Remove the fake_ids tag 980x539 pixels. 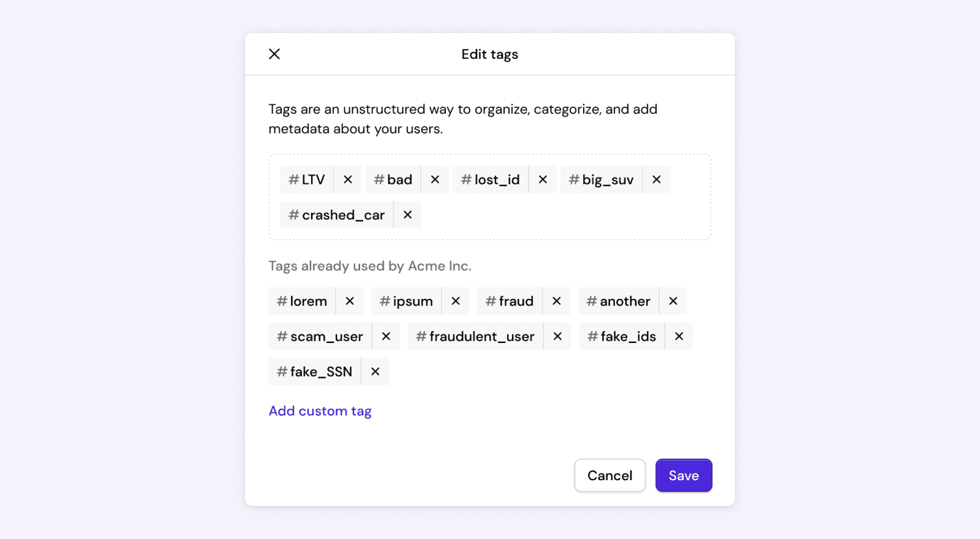coord(679,336)
